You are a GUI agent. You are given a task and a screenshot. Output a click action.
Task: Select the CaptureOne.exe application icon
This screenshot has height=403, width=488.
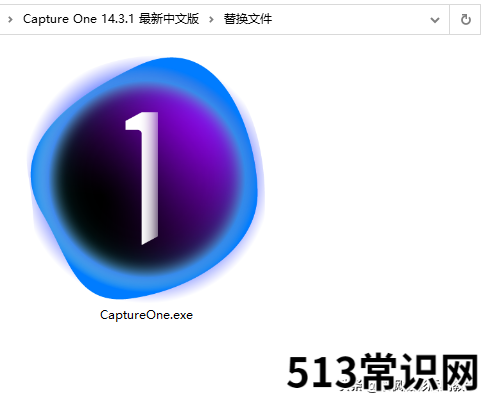click(x=146, y=178)
